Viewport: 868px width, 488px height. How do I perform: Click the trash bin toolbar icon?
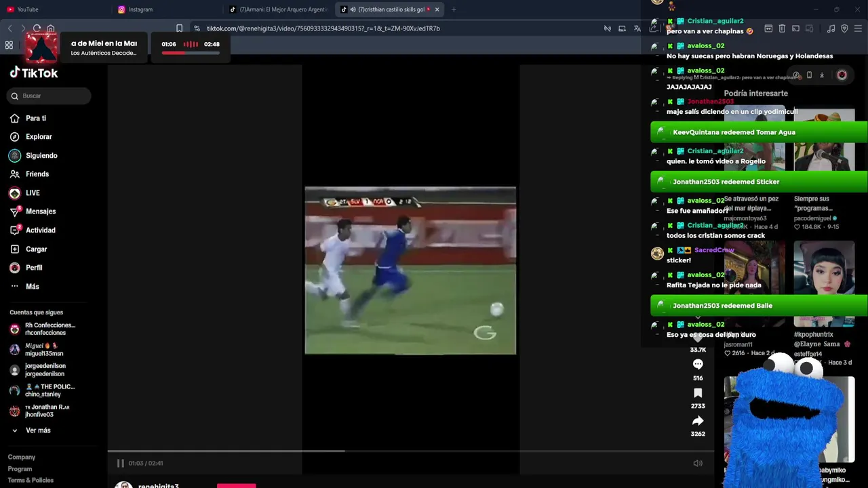(x=782, y=28)
